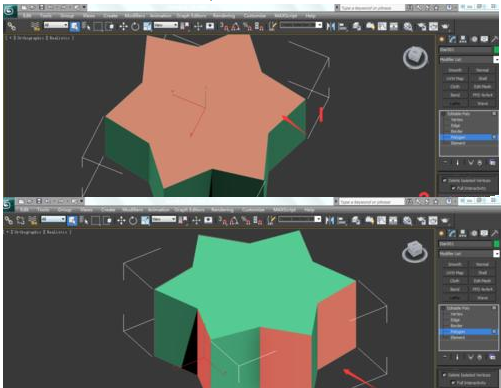Image resolution: width=501 pixels, height=388 pixels.
Task: Click Use Pivot Point Center icon in upper window
Action: [184, 26]
